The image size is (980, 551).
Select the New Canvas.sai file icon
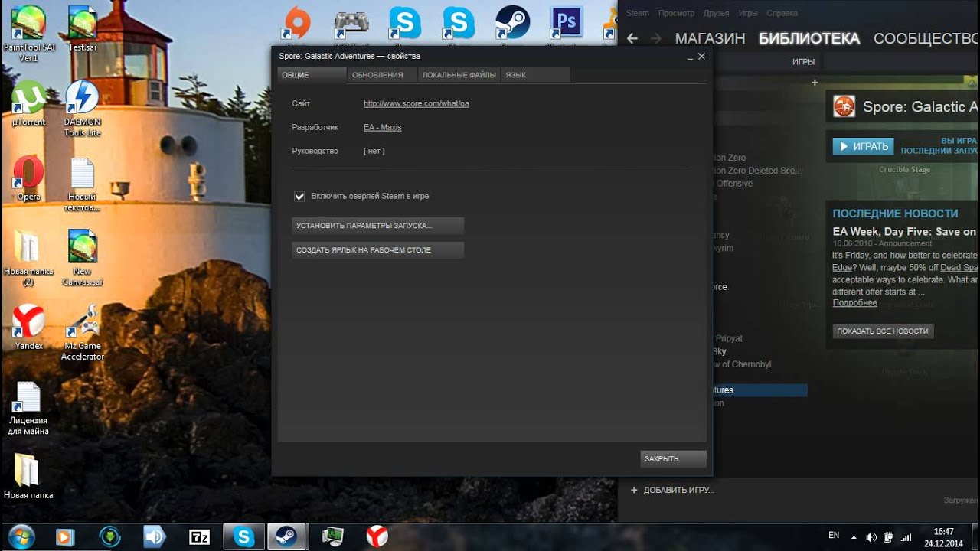[82, 259]
